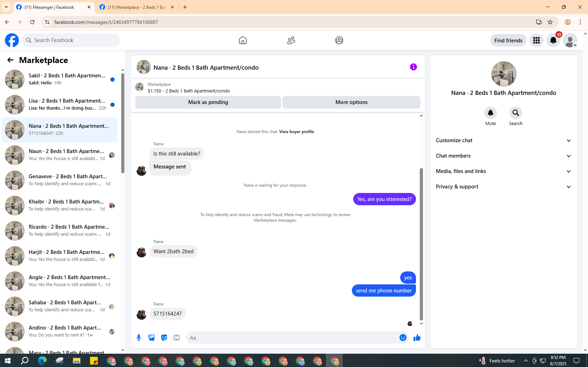Click the Find friends button
The height and width of the screenshot is (367, 588).
[x=508, y=40]
